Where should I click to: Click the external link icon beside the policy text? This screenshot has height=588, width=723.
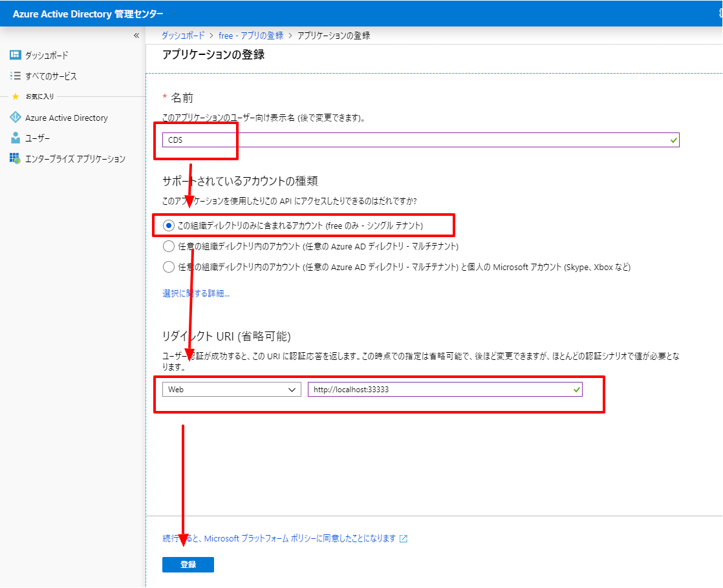pyautogui.click(x=404, y=539)
